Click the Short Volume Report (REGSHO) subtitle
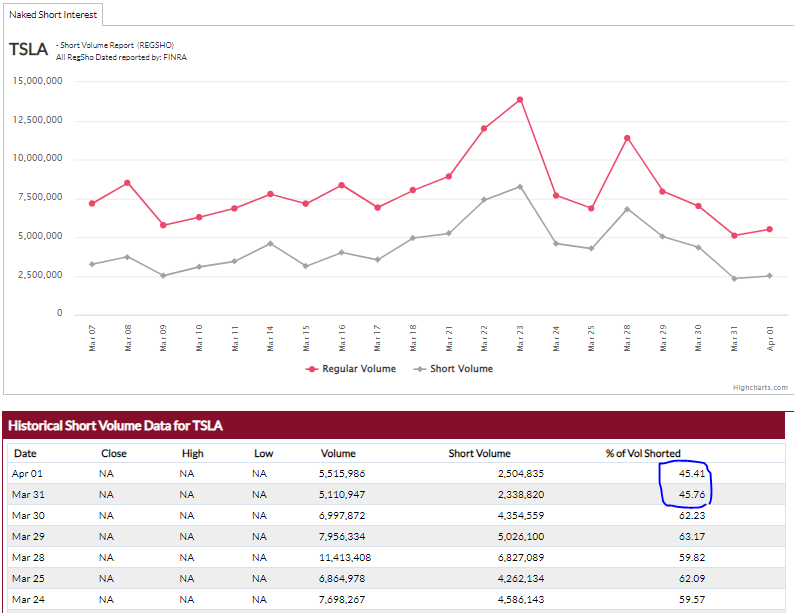 coord(115,45)
